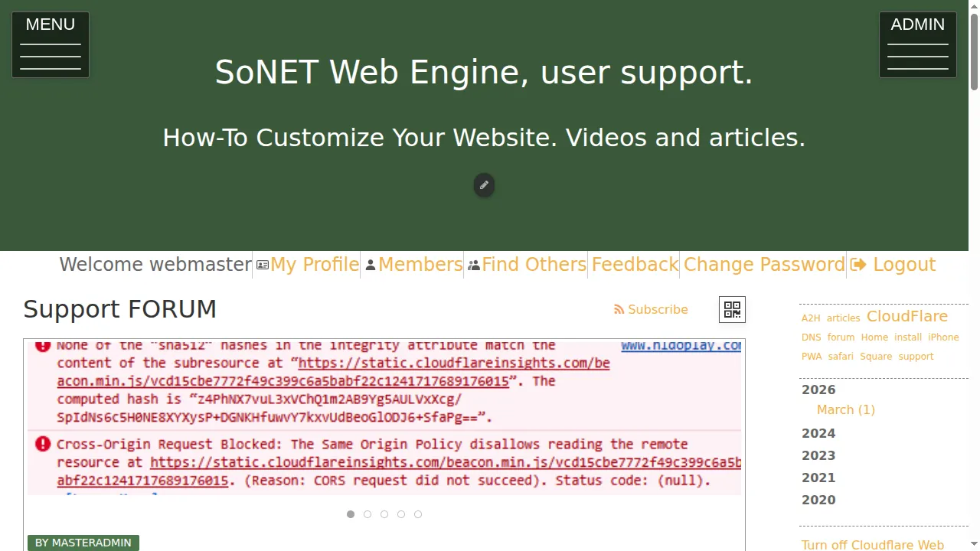This screenshot has height=551, width=980.
Task: Click the Support FORUM heading
Action: 120,309
